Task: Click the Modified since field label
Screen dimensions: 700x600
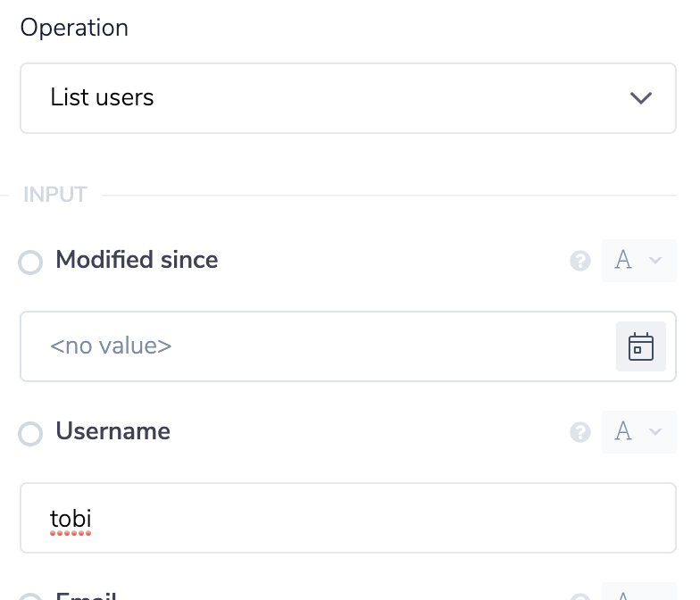Action: [137, 260]
